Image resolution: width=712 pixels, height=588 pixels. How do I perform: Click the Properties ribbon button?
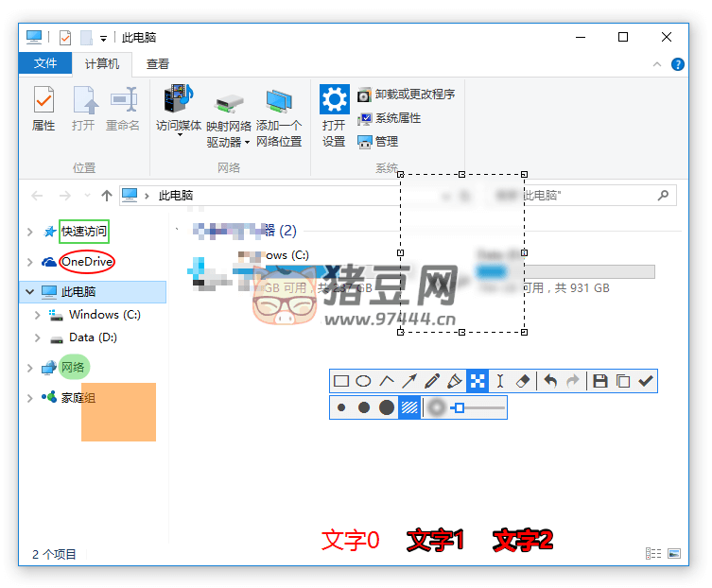point(43,109)
